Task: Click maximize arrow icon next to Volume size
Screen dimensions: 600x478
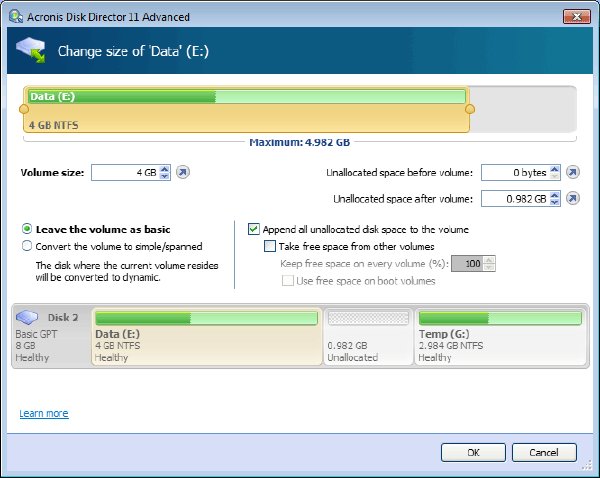Action: click(183, 172)
